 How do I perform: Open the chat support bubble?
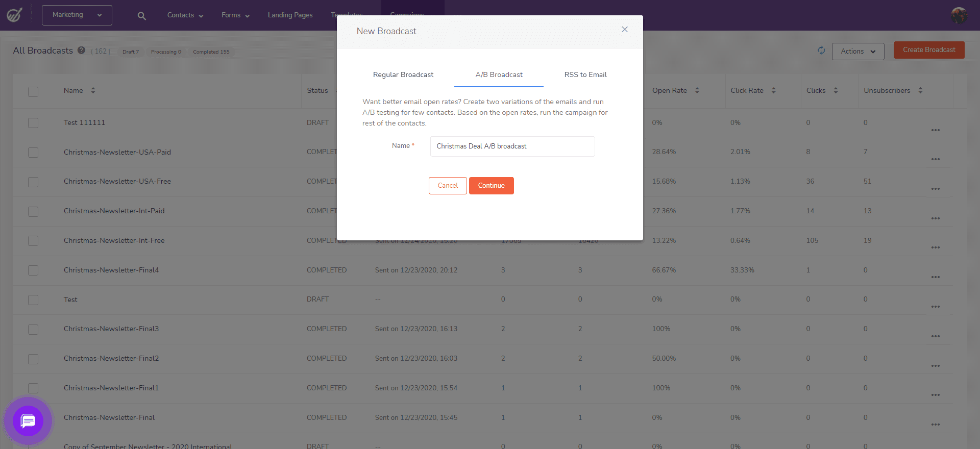click(28, 421)
